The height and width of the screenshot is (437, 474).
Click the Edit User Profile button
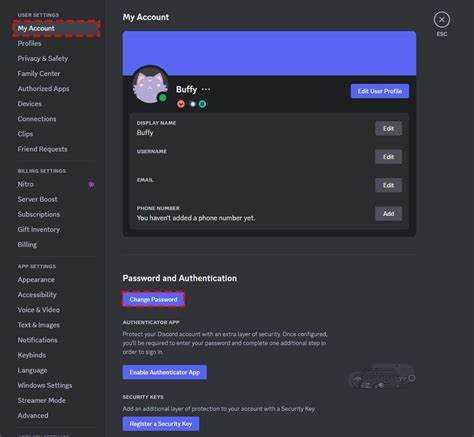(380, 91)
